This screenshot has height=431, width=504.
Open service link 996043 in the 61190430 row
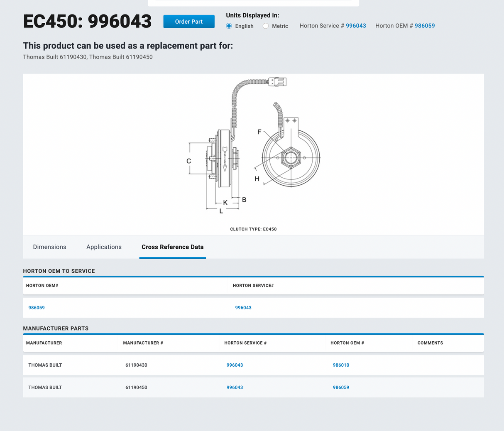[235, 365]
